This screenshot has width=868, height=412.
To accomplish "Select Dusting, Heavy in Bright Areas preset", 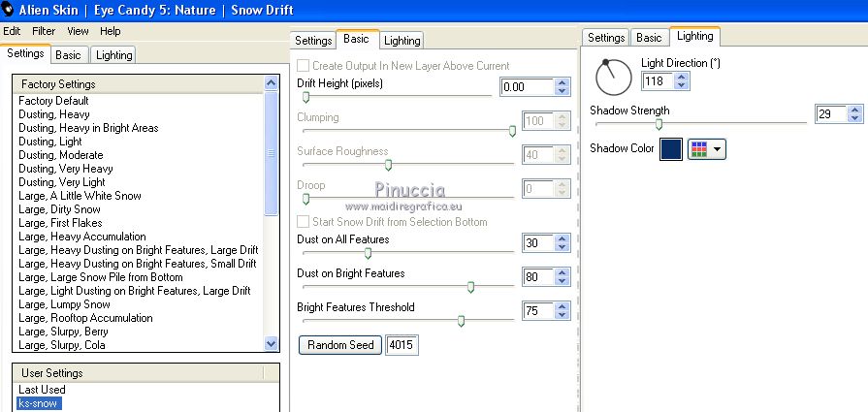I will 88,128.
